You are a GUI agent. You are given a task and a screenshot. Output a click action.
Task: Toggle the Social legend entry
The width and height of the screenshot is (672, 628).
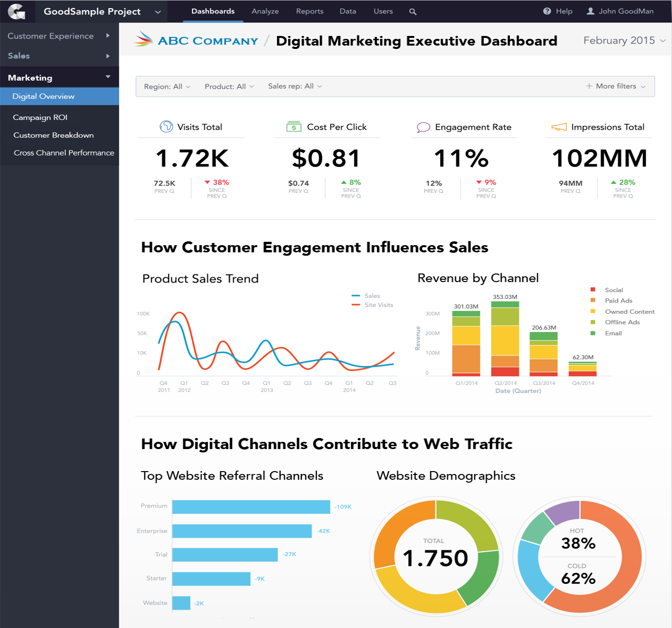(x=607, y=290)
